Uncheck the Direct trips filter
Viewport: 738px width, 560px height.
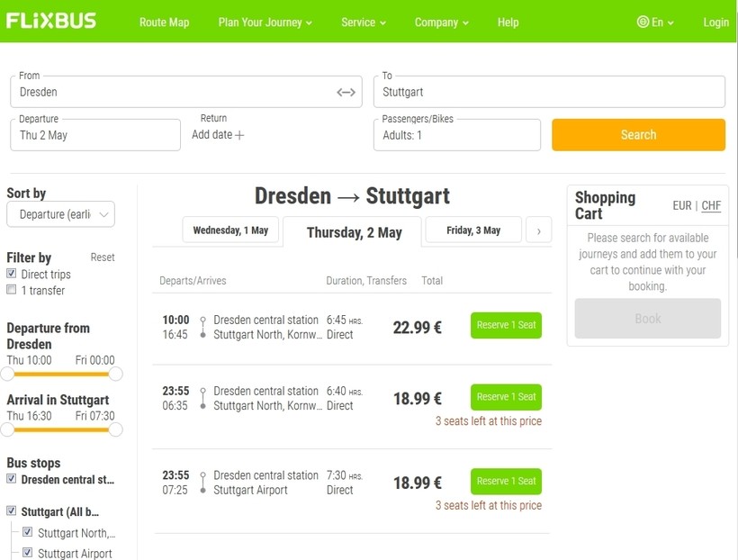(12, 274)
